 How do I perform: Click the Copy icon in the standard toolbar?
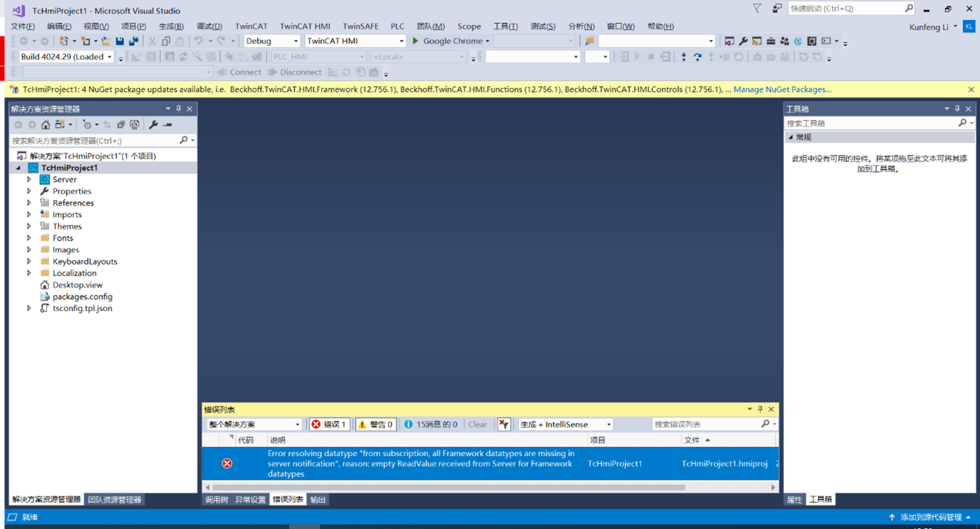point(167,41)
